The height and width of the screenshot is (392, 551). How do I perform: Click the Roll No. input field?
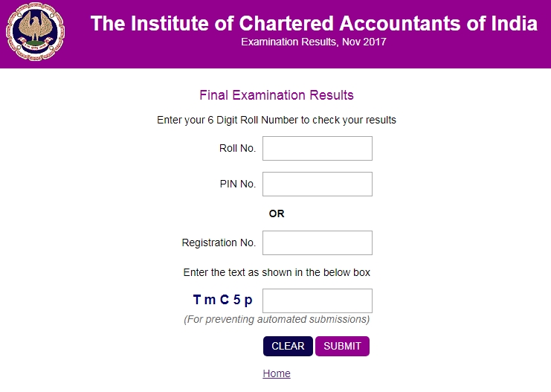pyautogui.click(x=317, y=148)
